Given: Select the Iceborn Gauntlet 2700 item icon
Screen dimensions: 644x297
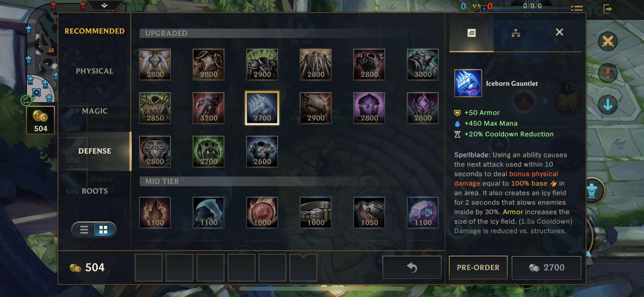Looking at the screenshot, I should pyautogui.click(x=262, y=108).
